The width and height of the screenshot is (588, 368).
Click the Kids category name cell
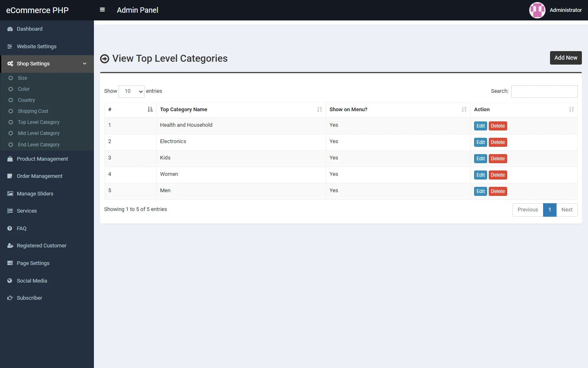click(241, 159)
